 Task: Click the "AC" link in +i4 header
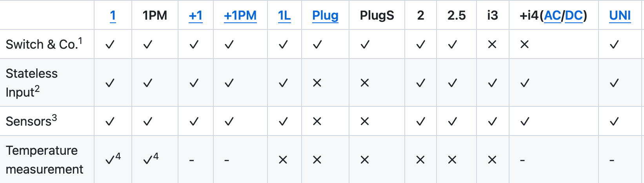pos(553,15)
